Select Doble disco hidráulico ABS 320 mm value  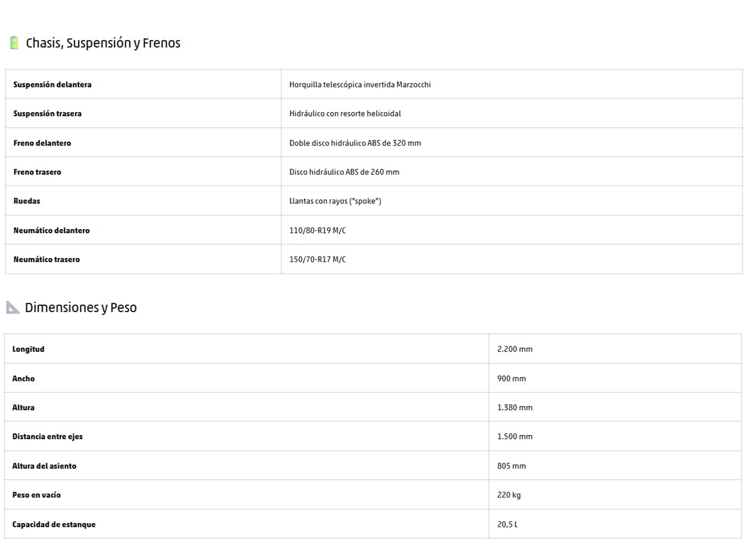[355, 143]
